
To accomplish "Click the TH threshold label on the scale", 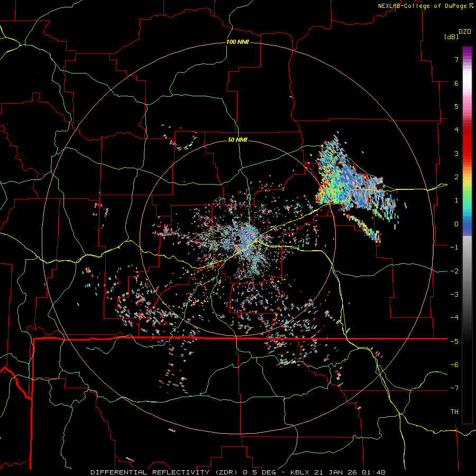I will point(454,412).
